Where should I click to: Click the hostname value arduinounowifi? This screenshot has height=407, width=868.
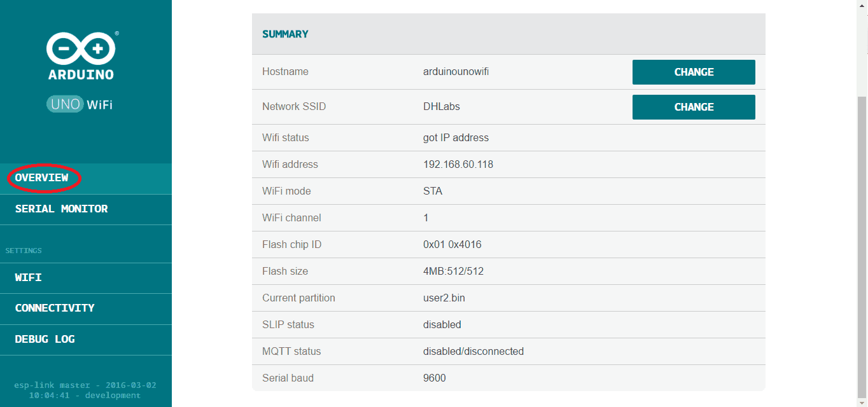tap(456, 72)
